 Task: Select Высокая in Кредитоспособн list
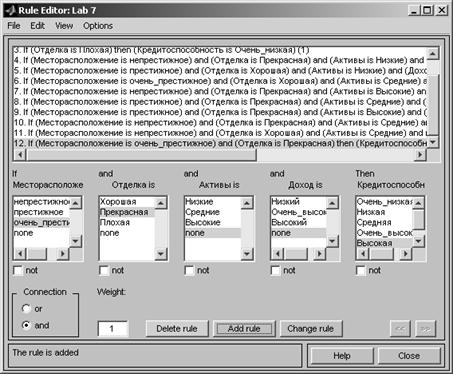[384, 243]
